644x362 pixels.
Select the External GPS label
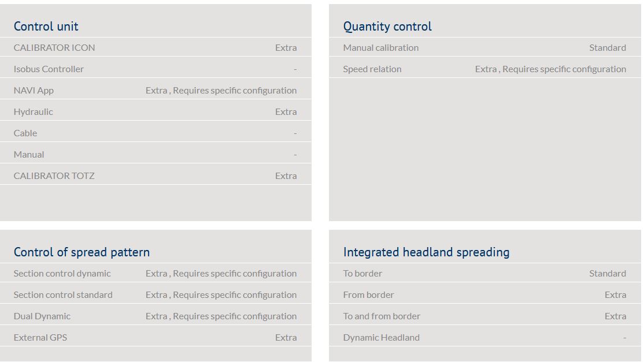tap(40, 338)
